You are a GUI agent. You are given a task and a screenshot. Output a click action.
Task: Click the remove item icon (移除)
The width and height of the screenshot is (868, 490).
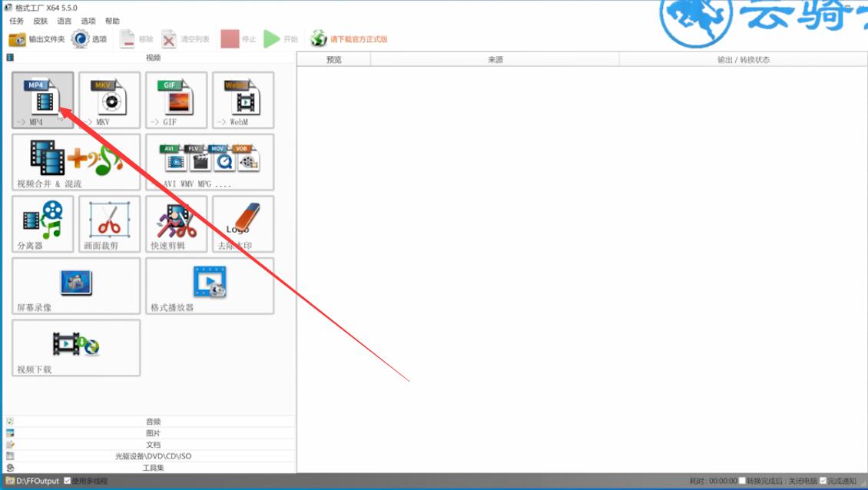[x=128, y=39]
